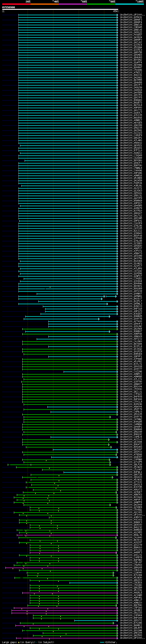Open hit UniRef100_A7P8A8
The height and width of the screenshot is (644, 146).
point(131,359)
